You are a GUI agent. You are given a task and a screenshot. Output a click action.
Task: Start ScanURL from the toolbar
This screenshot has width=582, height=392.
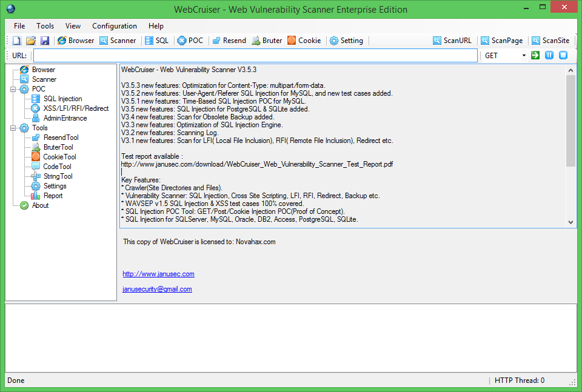tap(452, 41)
